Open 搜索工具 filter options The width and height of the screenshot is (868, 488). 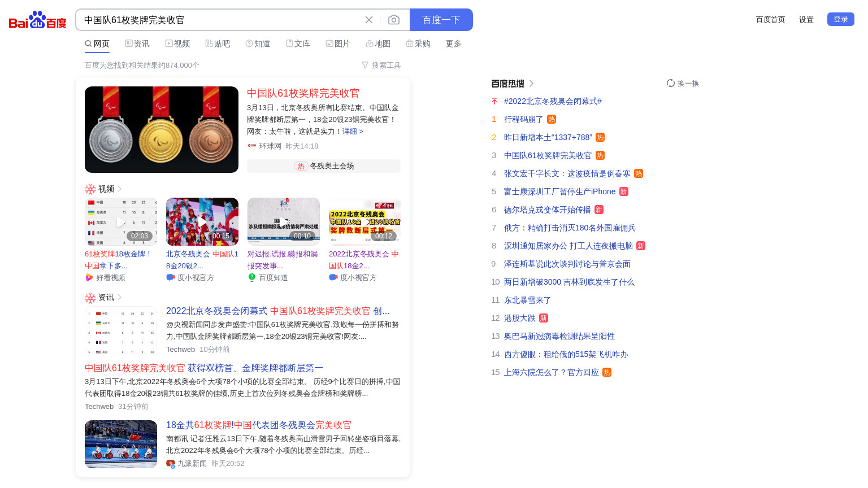tap(381, 66)
